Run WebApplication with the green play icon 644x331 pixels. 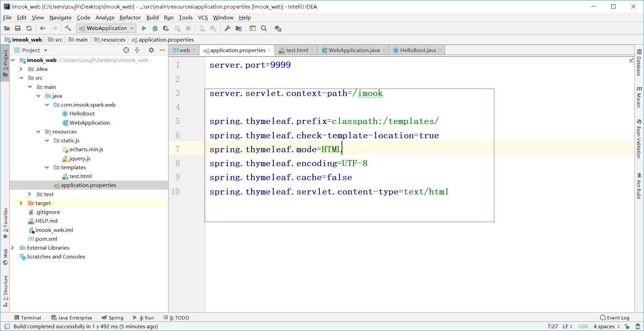144,28
